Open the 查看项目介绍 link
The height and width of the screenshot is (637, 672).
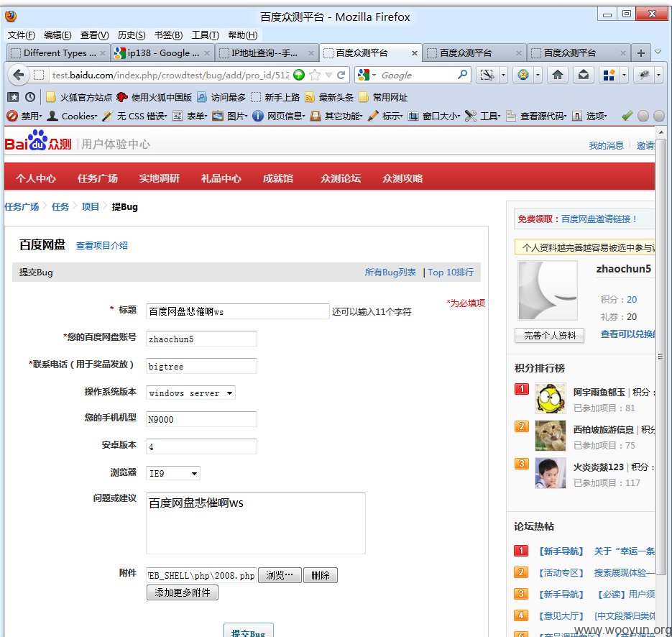(x=101, y=246)
